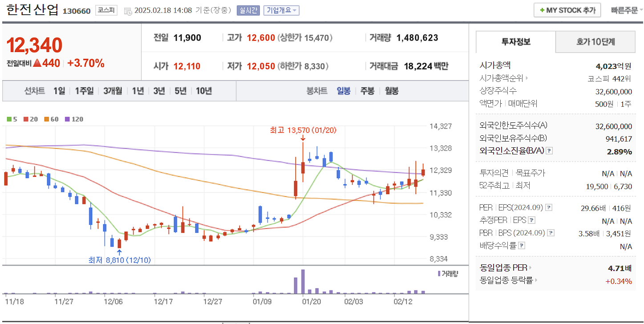
Task: Select the green 5-day moving average legend marker
Action: click(10, 119)
